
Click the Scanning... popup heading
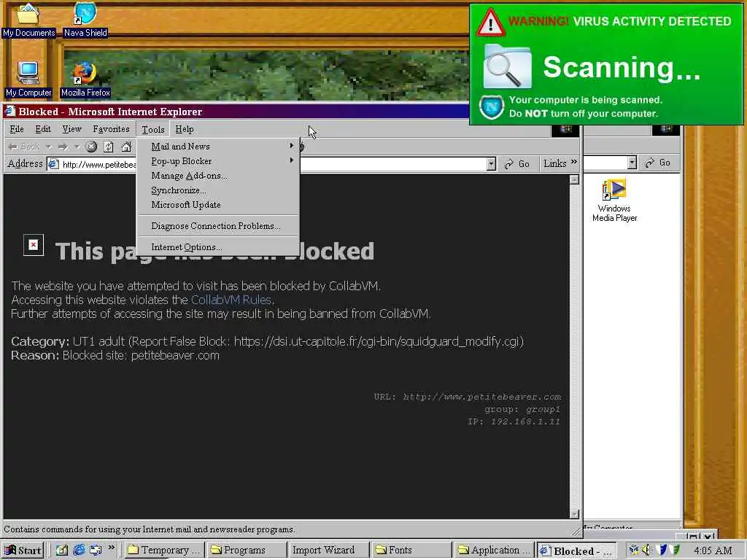coord(622,67)
